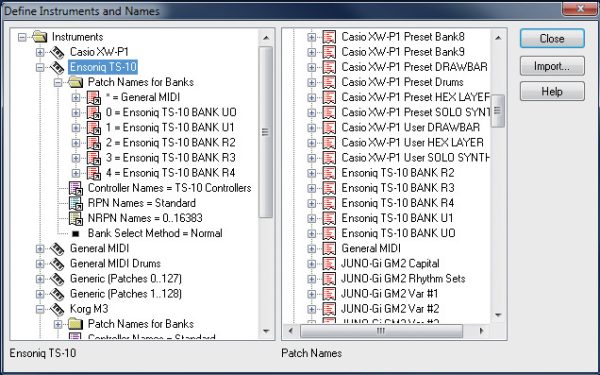
Task: Close the dialog with the title bar X
Action: click(x=580, y=9)
